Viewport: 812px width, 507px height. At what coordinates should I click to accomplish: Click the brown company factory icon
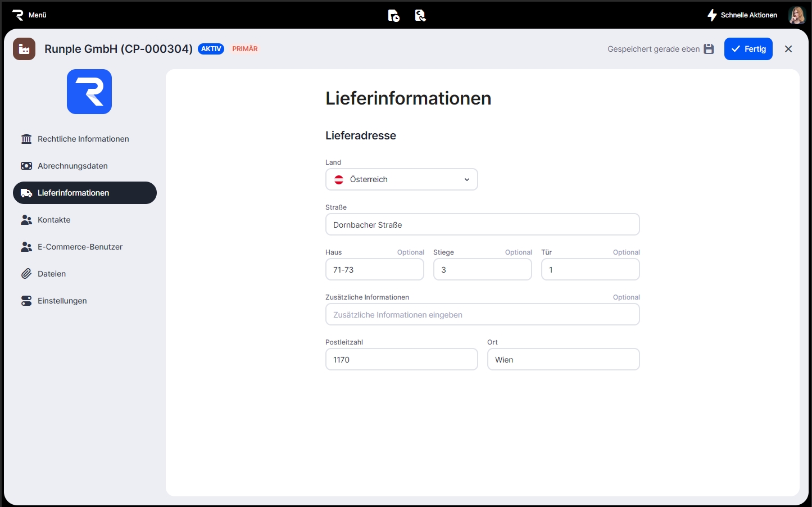click(x=24, y=49)
